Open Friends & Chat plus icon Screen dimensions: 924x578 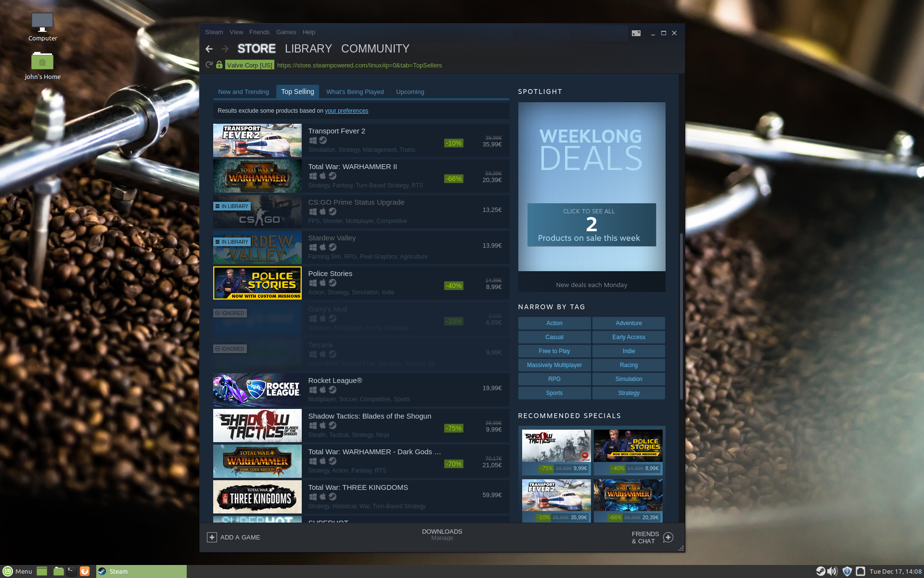click(x=668, y=538)
